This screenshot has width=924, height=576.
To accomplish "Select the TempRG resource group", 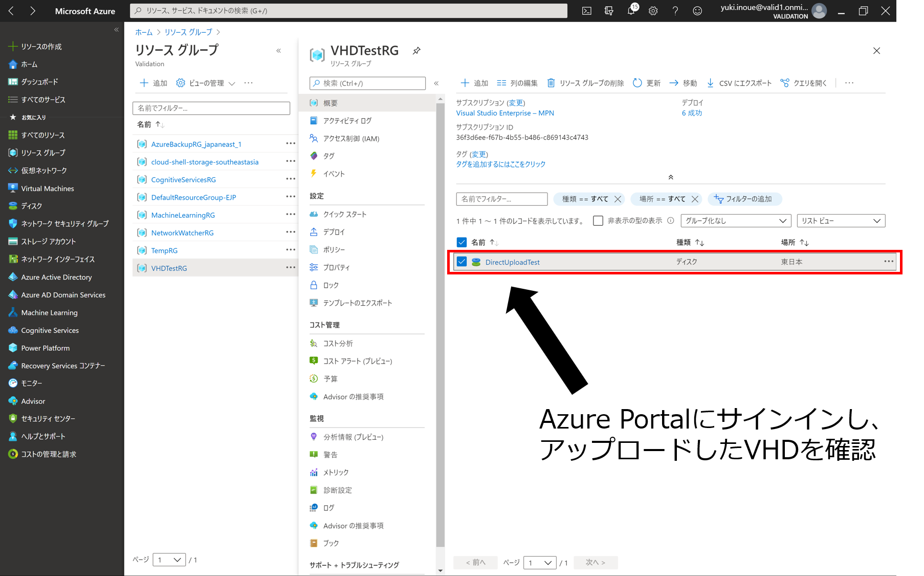I will pyautogui.click(x=164, y=250).
